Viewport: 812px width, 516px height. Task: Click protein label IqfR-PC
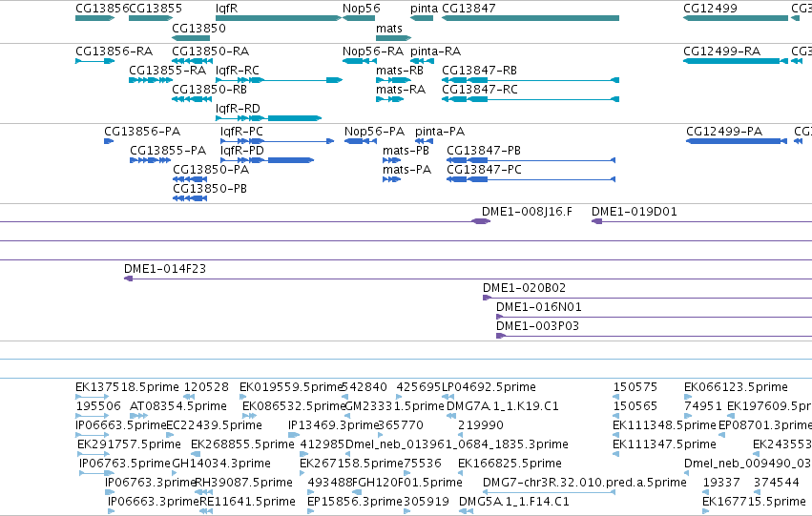pos(241,132)
